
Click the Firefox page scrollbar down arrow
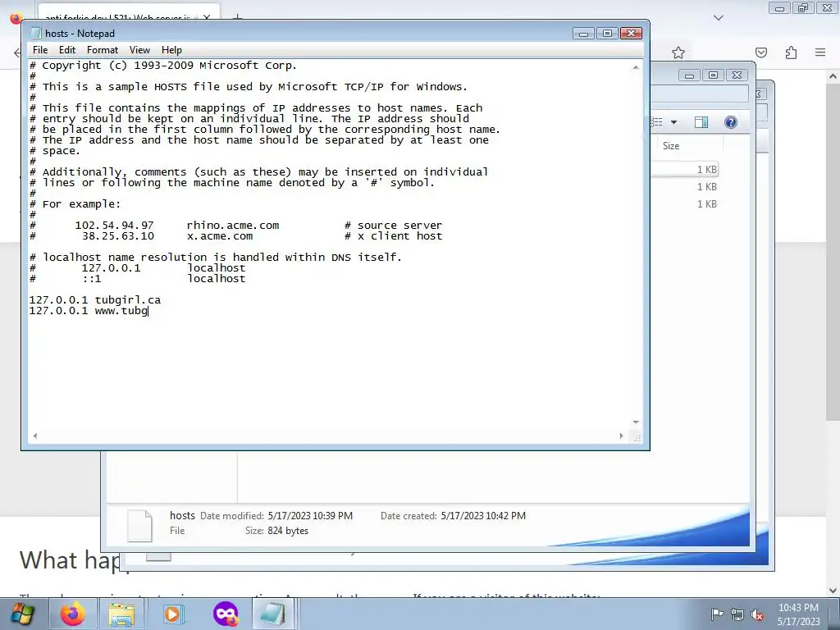point(833,591)
